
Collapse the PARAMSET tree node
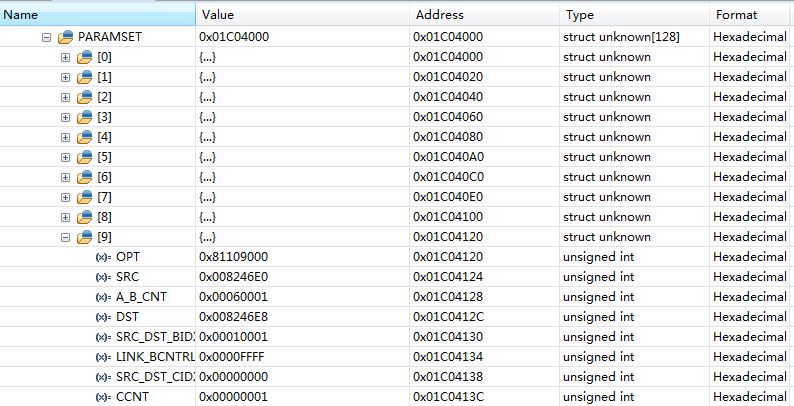point(46,37)
